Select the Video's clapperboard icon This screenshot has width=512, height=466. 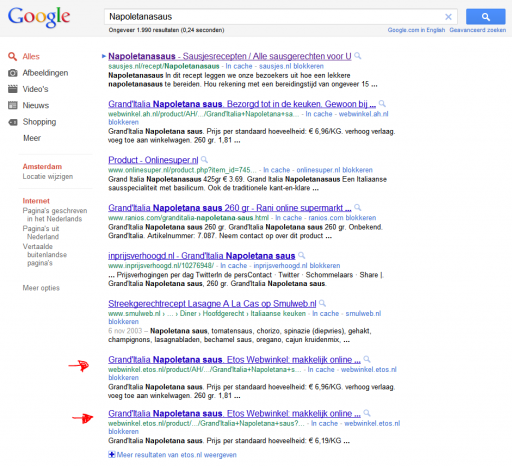click(x=13, y=89)
